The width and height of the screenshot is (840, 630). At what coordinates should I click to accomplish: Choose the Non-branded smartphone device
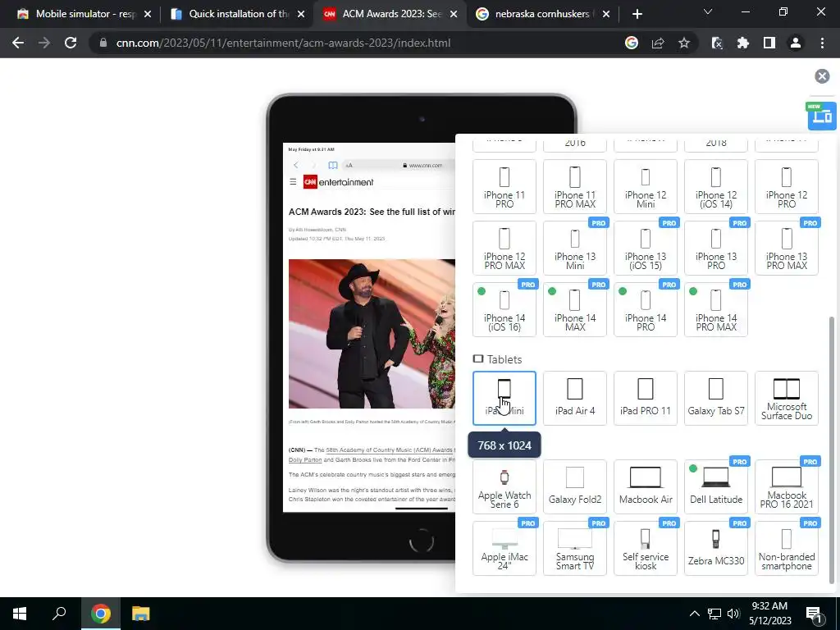pyautogui.click(x=787, y=548)
